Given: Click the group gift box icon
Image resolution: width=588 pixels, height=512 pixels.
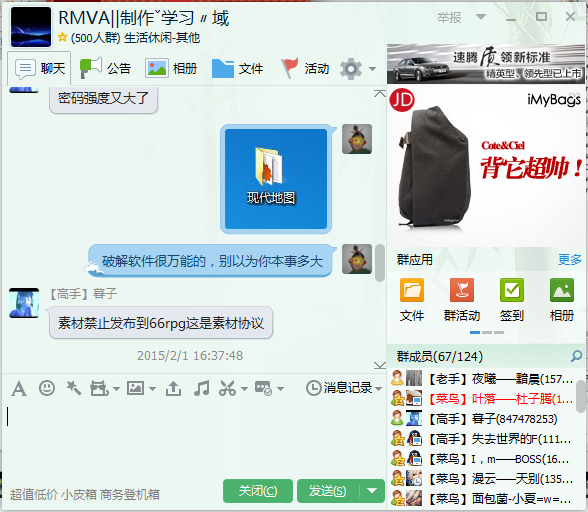Looking at the screenshot, I should (99, 388).
